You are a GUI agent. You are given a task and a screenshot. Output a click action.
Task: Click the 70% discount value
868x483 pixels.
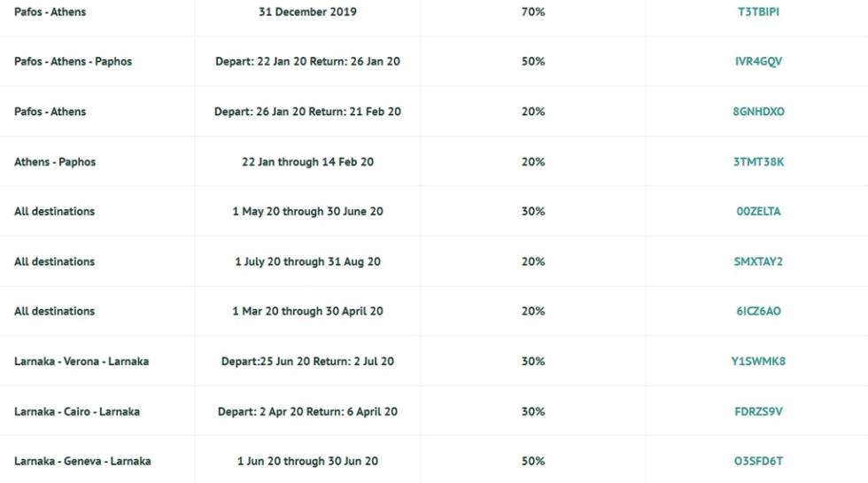coord(533,12)
